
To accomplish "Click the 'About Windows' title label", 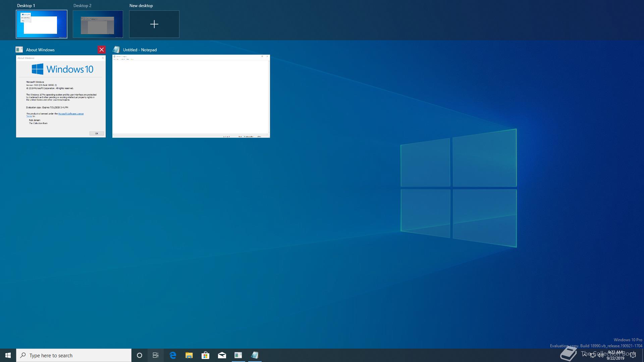I will [x=40, y=50].
